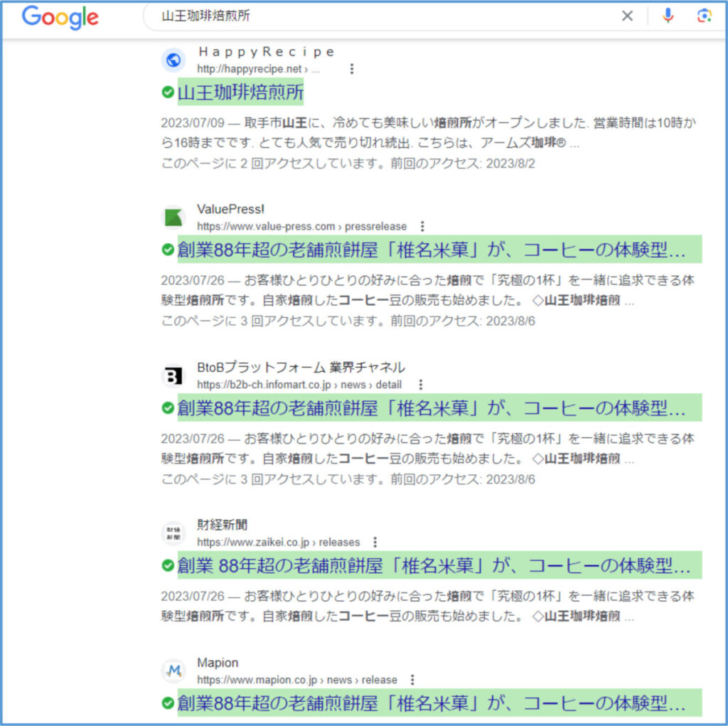The height and width of the screenshot is (726, 728).
Task: Open the 財経新聞 result title link
Action: (x=439, y=565)
